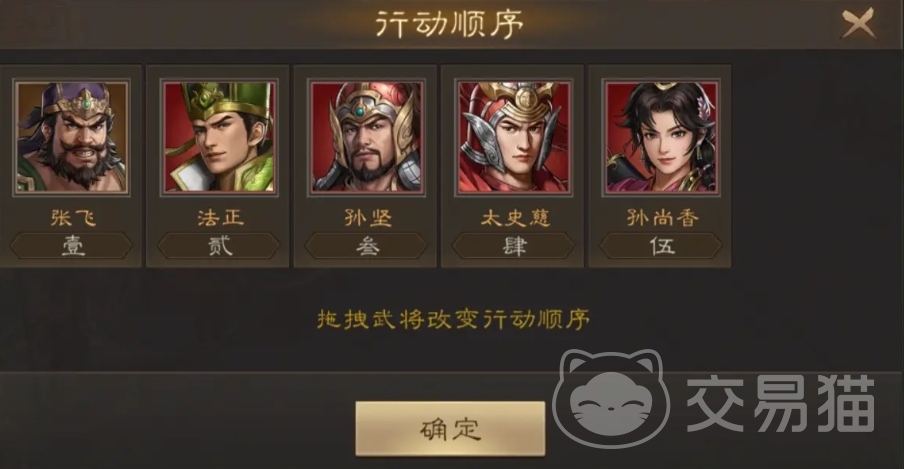Click the 叁 order badge under 孙坚
The width and height of the screenshot is (904, 469).
pos(366,246)
